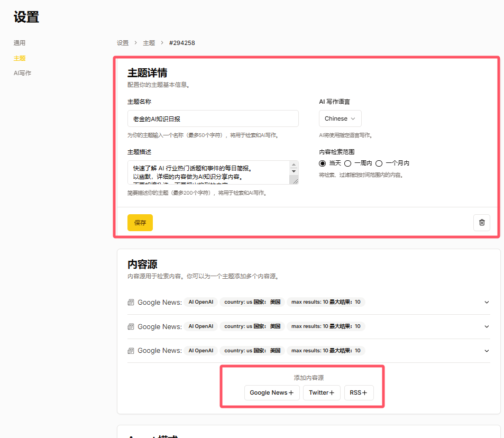Click the 主题名称 input field
Image resolution: width=504 pixels, height=438 pixels.
pyautogui.click(x=213, y=118)
